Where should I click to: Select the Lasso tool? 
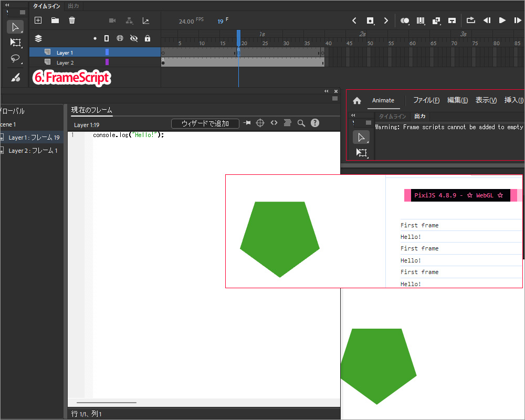click(15, 59)
